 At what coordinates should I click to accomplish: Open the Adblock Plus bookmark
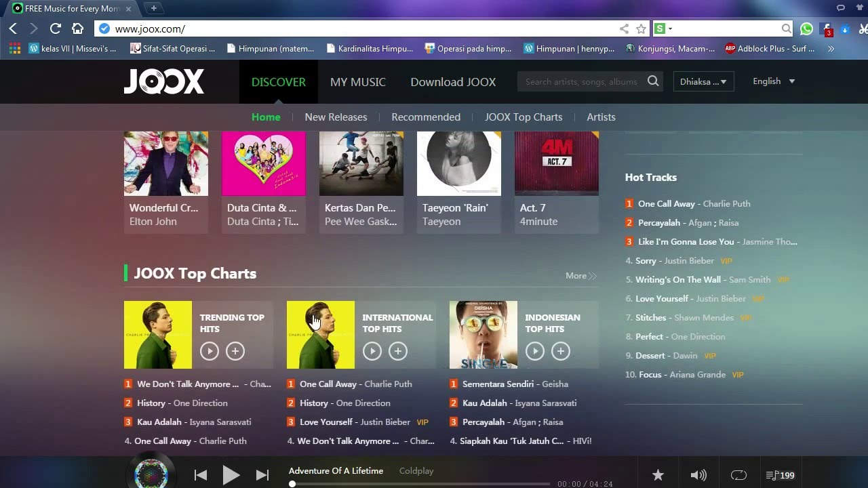click(x=770, y=49)
